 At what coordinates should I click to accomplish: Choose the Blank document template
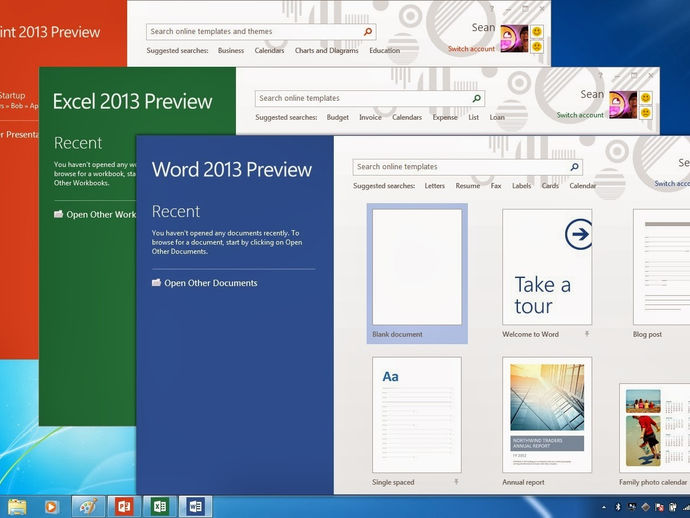click(x=417, y=273)
